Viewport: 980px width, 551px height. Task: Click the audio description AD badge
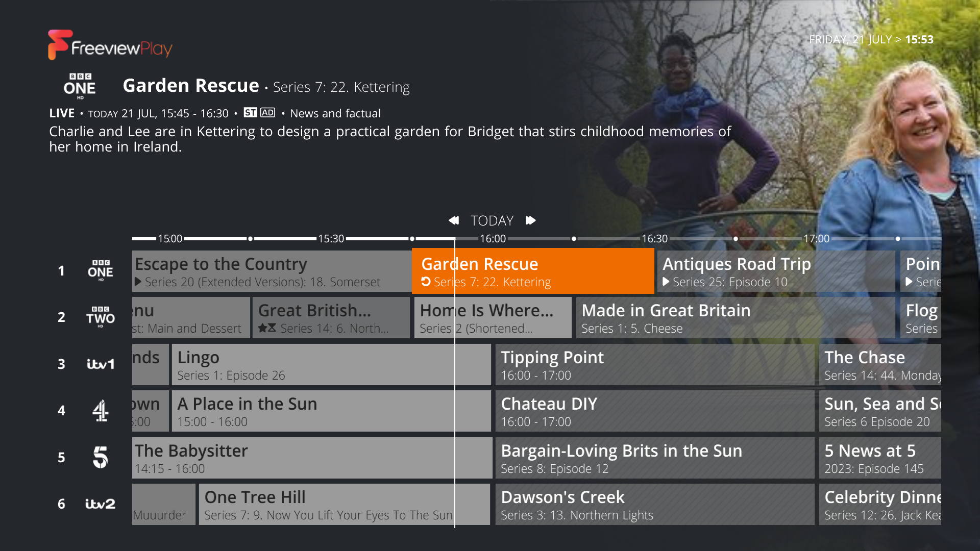click(x=268, y=113)
